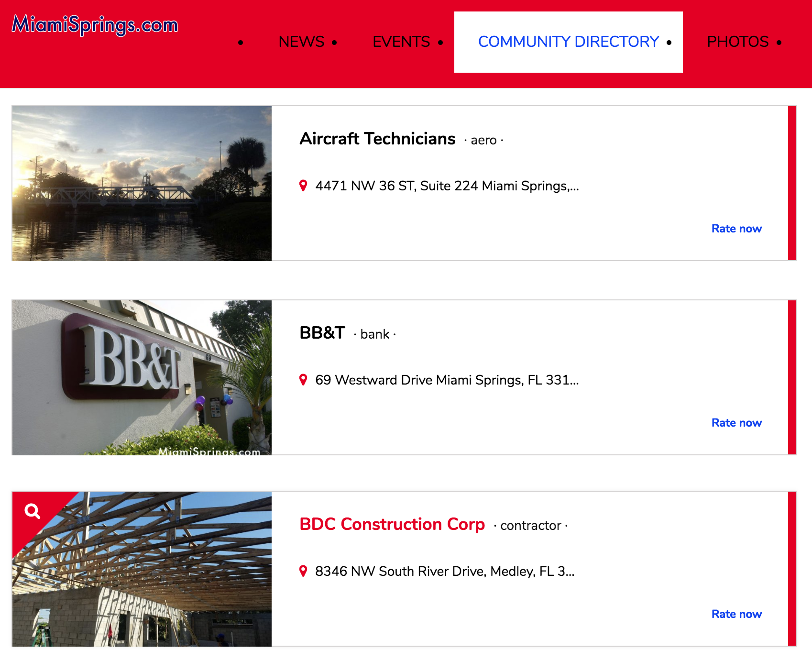
Task: Rate now for BDC Construction Corp
Action: (736, 614)
